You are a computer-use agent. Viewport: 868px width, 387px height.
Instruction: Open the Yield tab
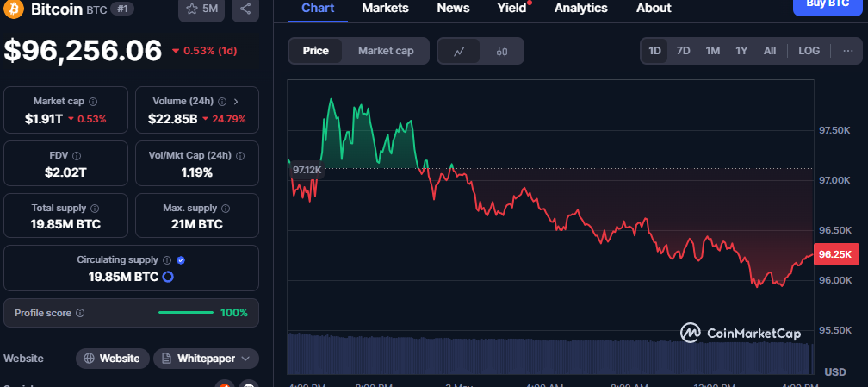tap(512, 8)
